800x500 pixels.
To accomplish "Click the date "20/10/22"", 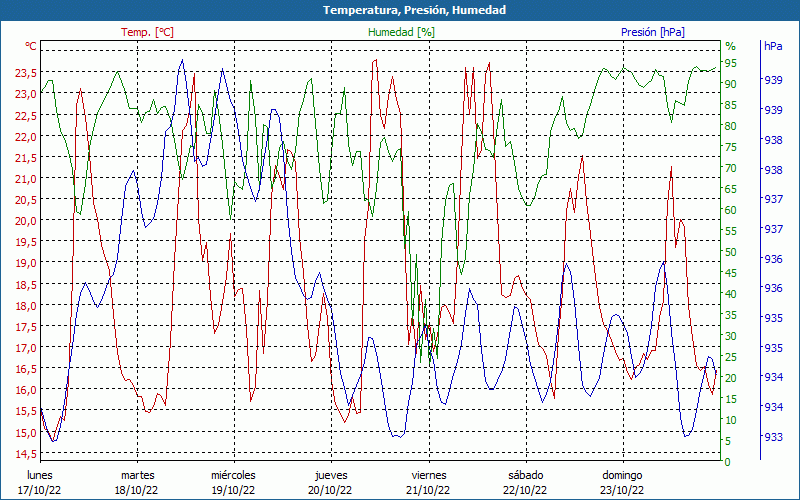I will tap(330, 491).
